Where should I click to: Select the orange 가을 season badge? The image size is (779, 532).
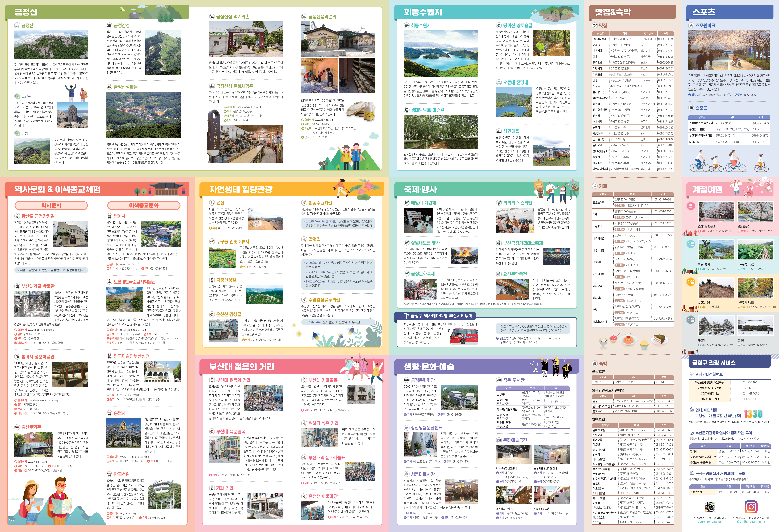[690, 282]
